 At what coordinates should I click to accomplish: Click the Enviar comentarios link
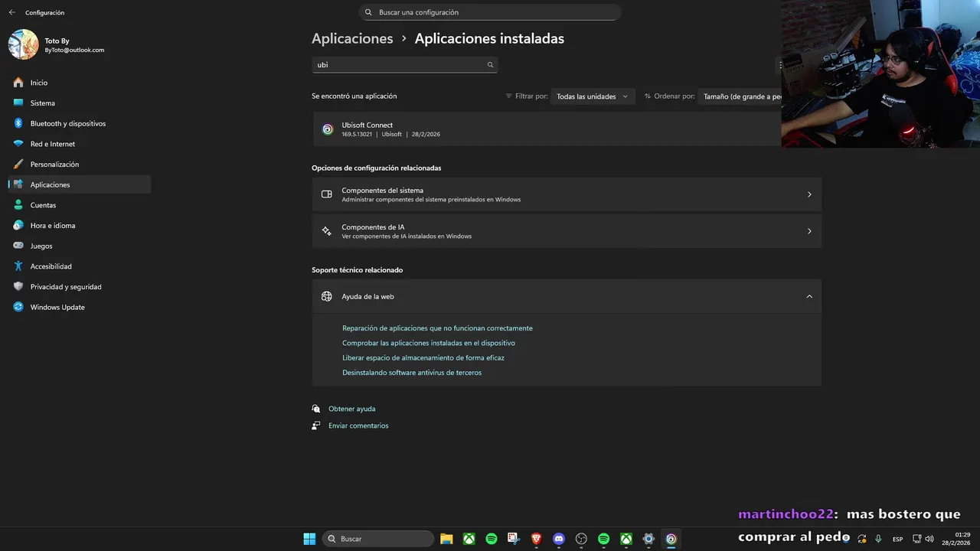pyautogui.click(x=358, y=425)
